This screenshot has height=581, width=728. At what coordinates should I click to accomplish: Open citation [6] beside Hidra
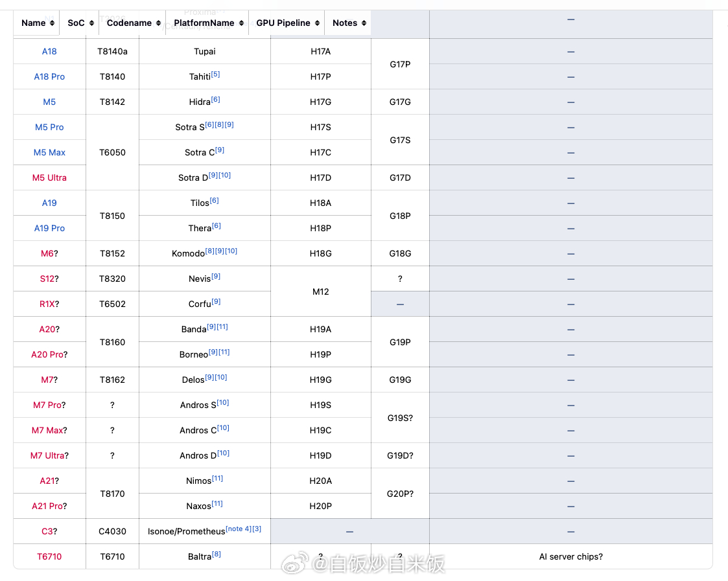coord(215,99)
